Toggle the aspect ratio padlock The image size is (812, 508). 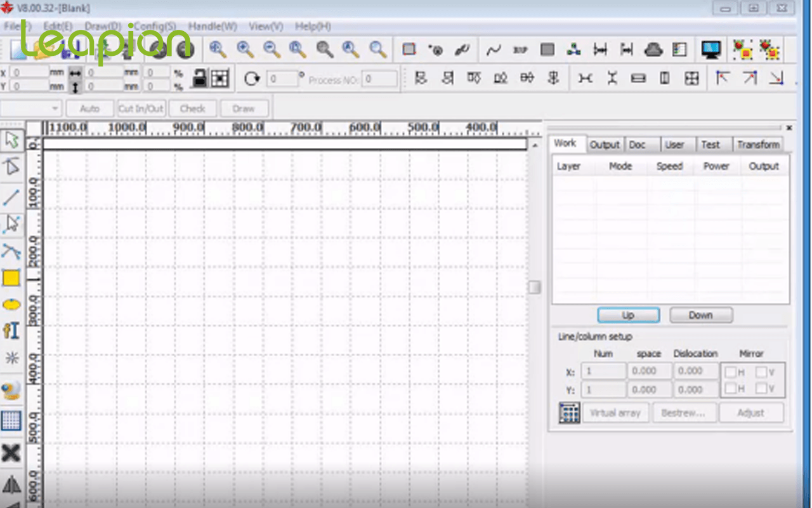[x=200, y=79]
